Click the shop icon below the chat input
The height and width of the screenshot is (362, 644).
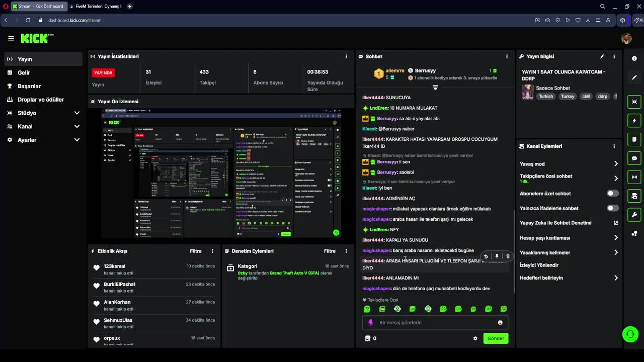click(x=367, y=338)
